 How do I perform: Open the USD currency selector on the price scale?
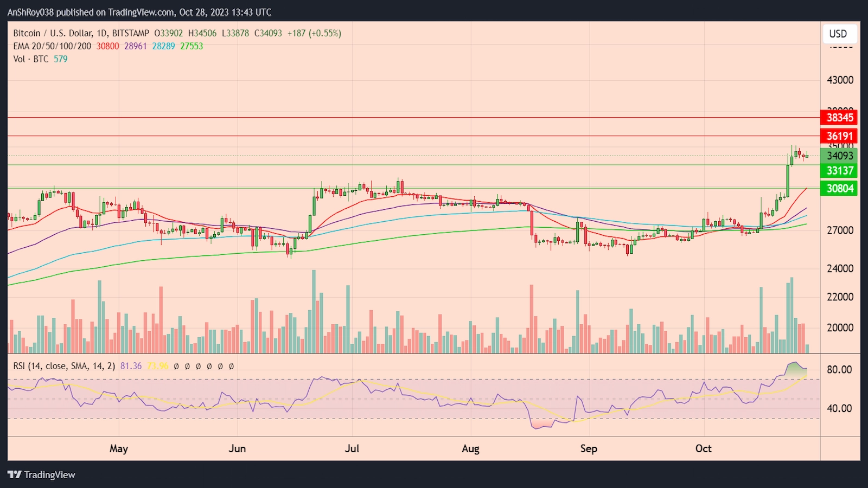(839, 34)
